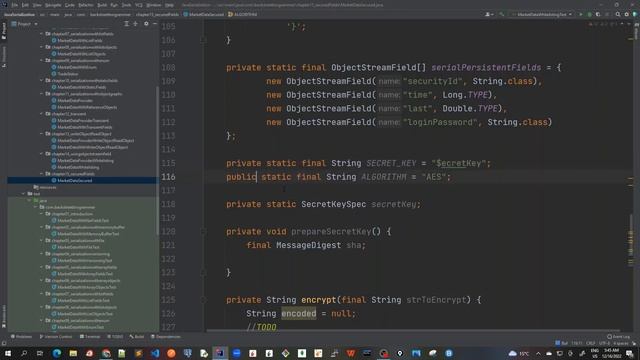Open the Problems tool window
640x360 pixels.
click(x=22, y=337)
